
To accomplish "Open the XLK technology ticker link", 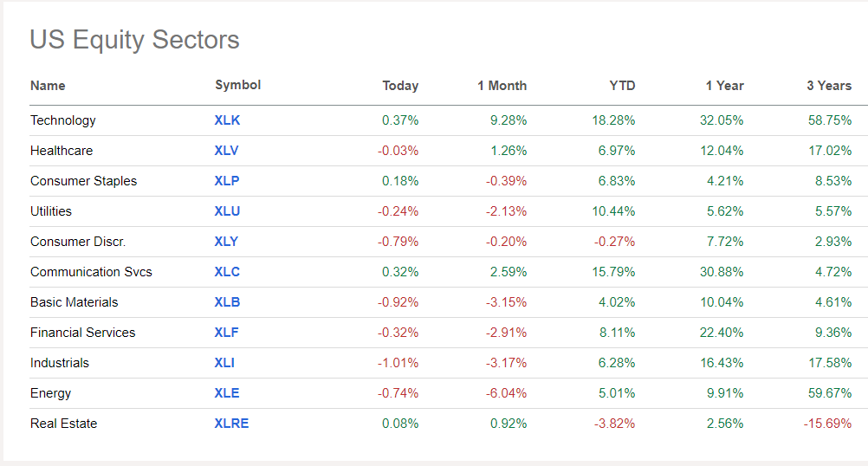I will (227, 120).
